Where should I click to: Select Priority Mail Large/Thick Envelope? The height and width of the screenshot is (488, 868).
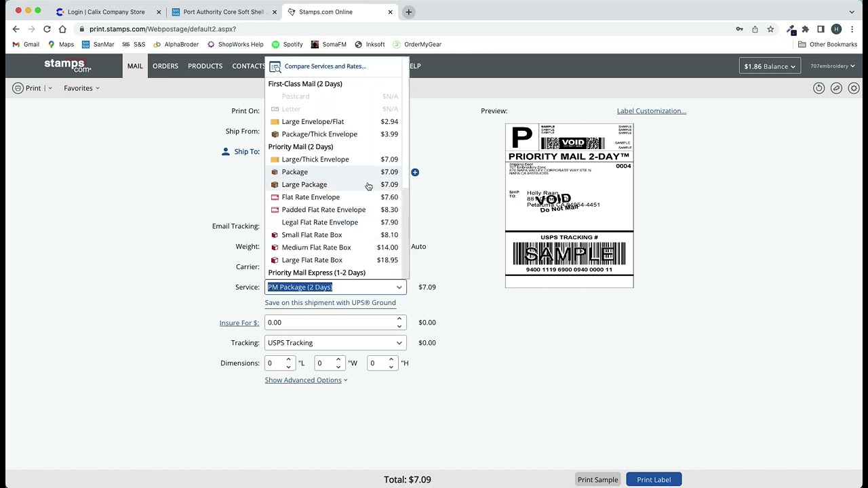[x=334, y=159]
